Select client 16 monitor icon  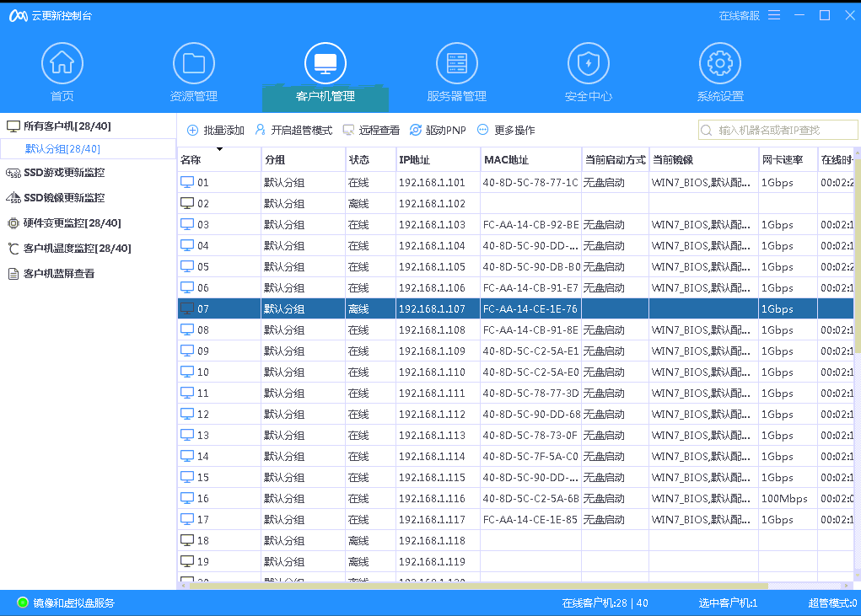[x=187, y=498]
